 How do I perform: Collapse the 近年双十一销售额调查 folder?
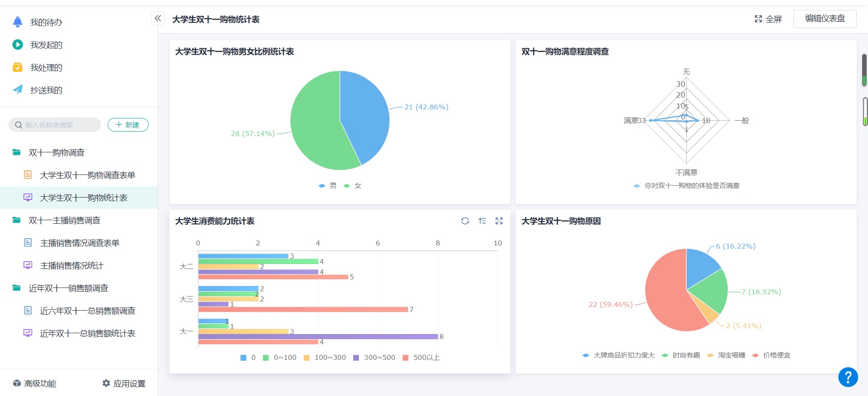click(x=68, y=288)
